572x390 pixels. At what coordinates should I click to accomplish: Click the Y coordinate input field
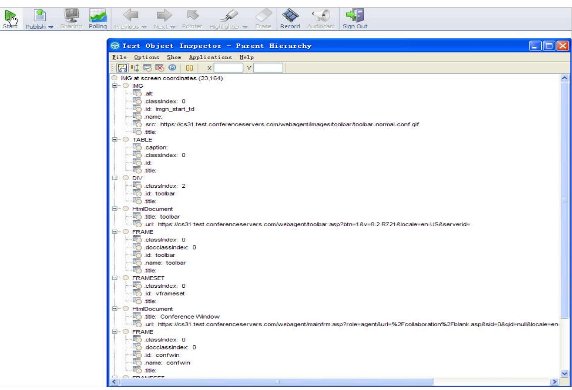268,68
